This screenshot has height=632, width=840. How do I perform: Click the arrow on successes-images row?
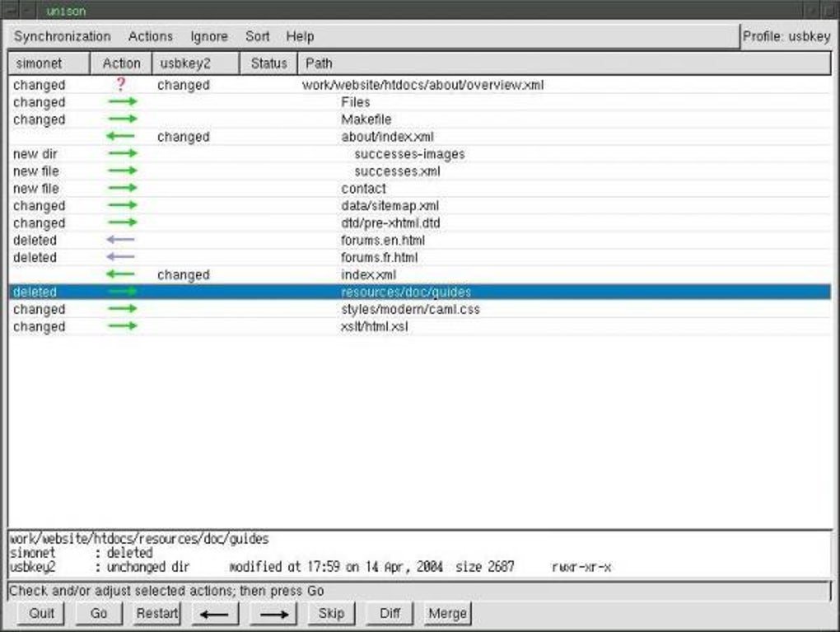[122, 153]
